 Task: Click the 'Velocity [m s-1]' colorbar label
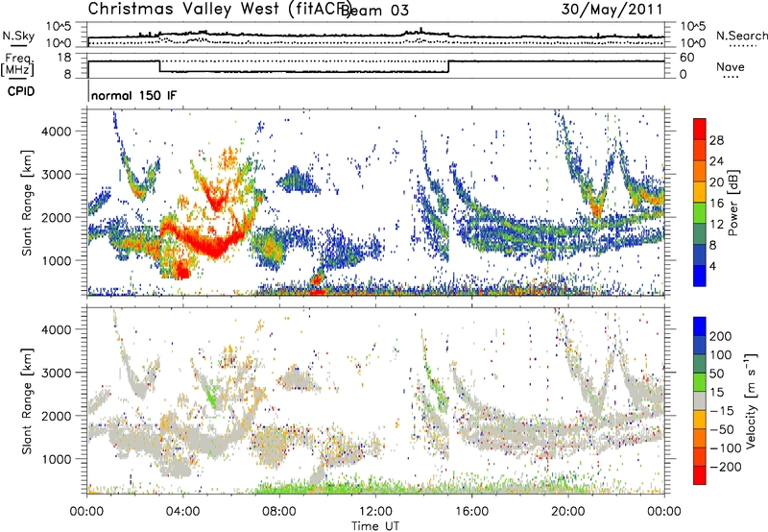[x=751, y=400]
